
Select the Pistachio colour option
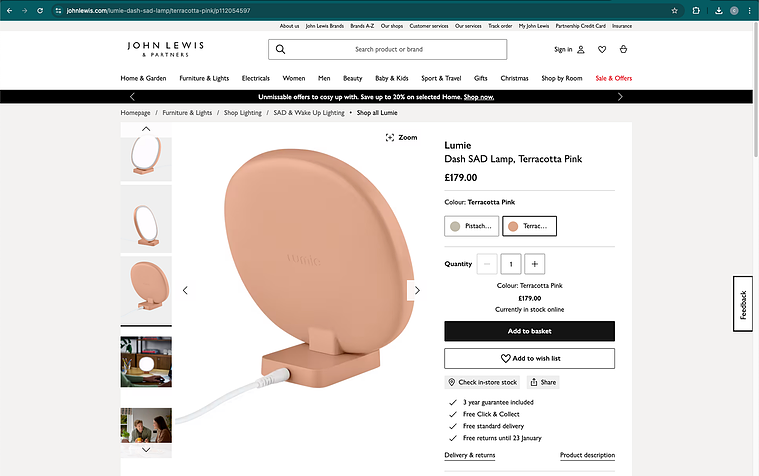coord(471,226)
